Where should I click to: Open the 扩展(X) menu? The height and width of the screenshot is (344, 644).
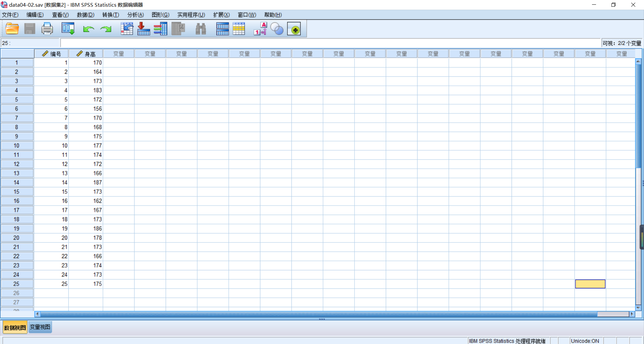coord(221,15)
